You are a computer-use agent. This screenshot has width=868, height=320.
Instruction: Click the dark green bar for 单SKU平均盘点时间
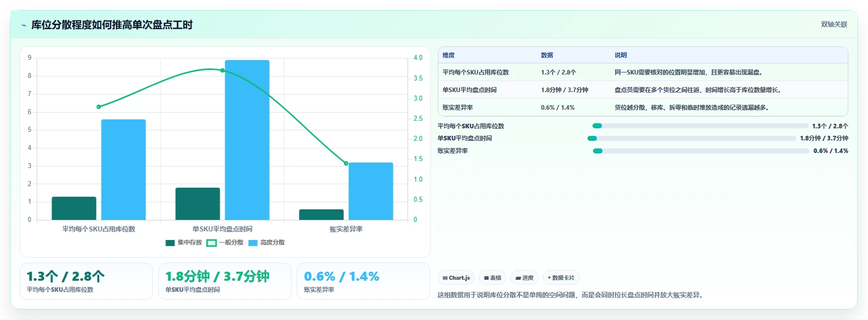(197, 204)
